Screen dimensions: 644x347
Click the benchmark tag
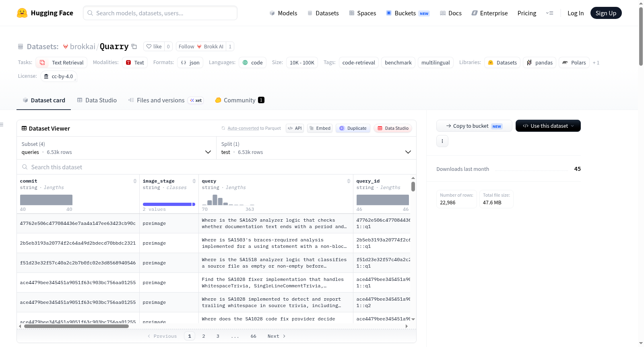coord(398,62)
